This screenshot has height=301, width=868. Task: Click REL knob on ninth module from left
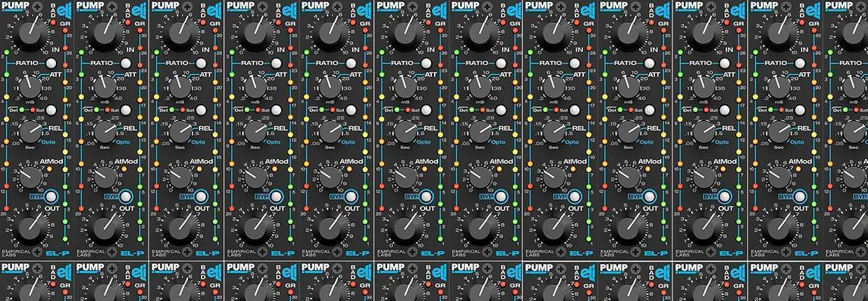[x=630, y=131]
